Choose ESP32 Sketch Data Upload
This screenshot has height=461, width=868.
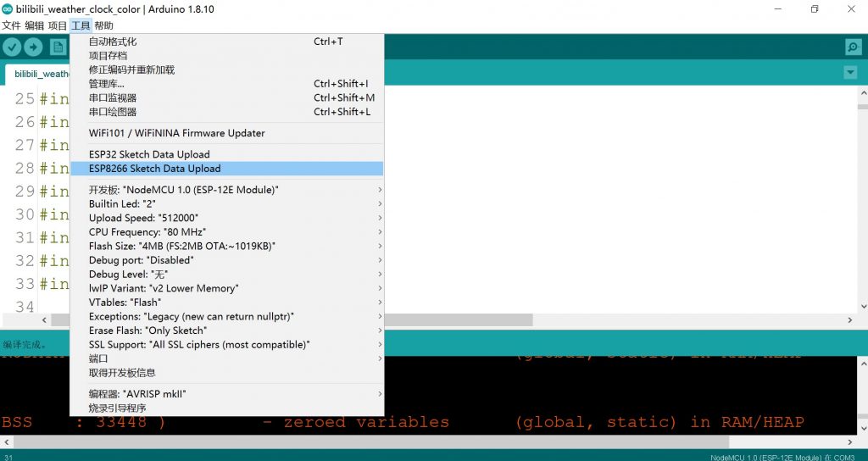click(149, 154)
